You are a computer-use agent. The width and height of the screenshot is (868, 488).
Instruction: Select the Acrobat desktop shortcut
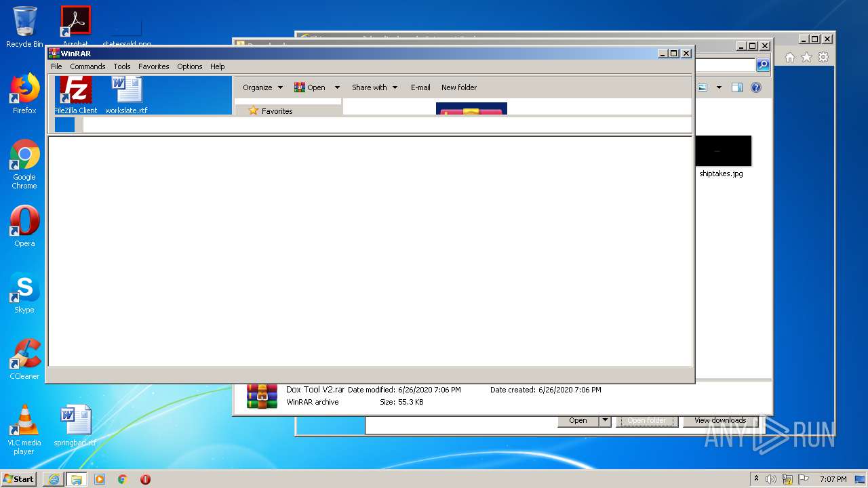coord(75,27)
